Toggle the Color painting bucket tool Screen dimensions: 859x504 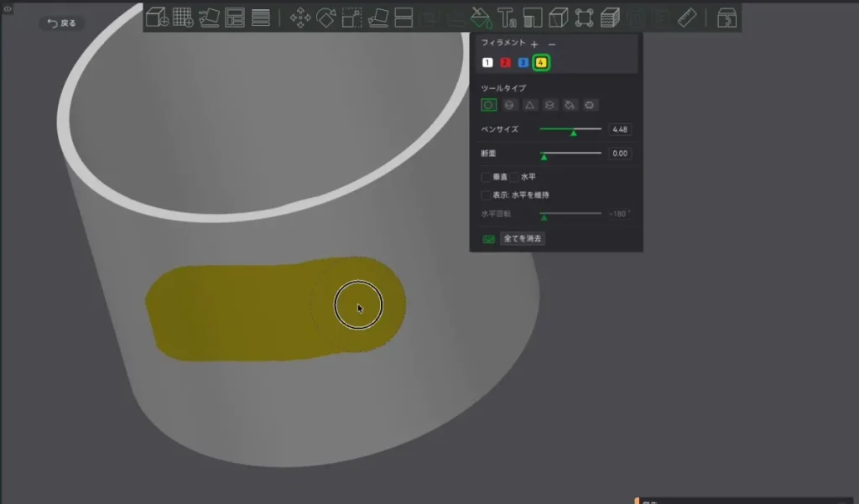481,18
